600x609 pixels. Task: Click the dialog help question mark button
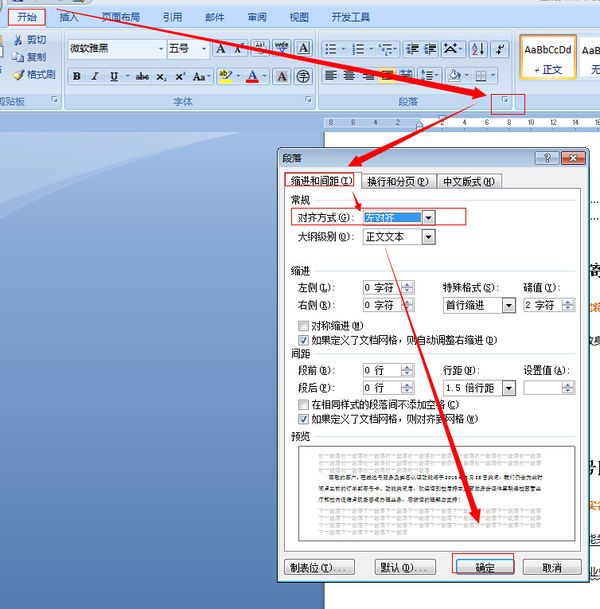click(x=547, y=158)
